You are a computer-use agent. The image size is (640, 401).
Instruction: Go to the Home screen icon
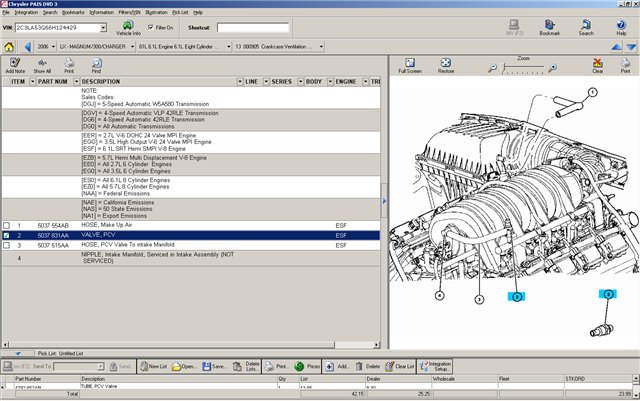point(9,47)
